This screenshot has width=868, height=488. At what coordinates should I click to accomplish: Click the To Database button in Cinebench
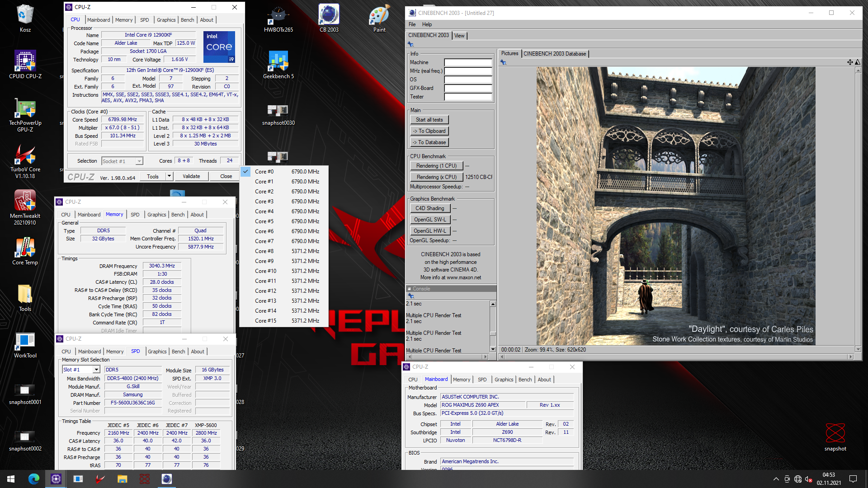click(x=429, y=142)
